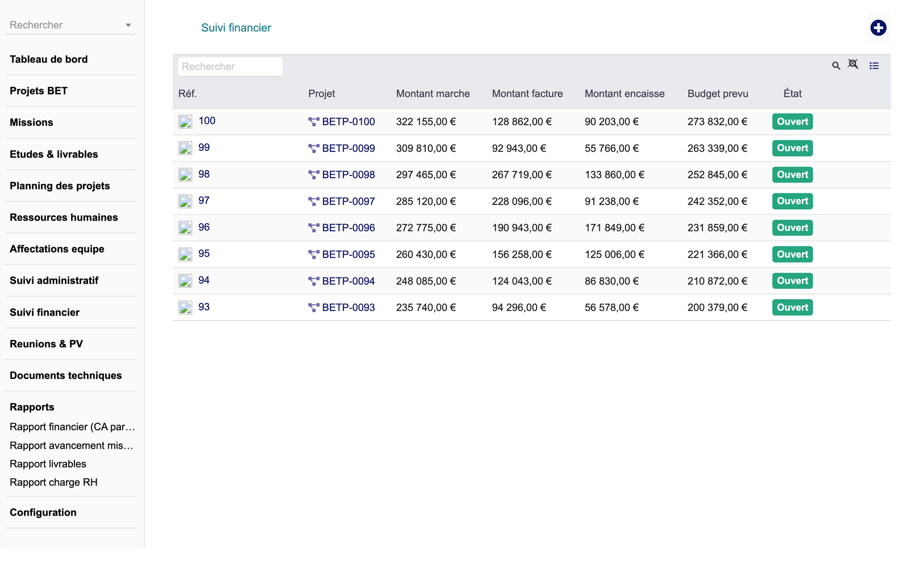Open project link BETP-0095
This screenshot has height=588, width=916.
point(348,254)
